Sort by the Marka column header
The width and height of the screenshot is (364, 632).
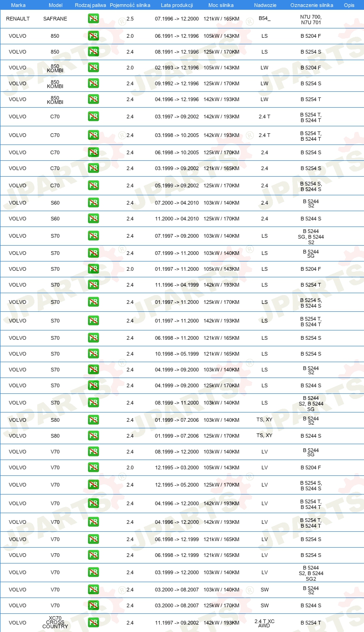18,5
